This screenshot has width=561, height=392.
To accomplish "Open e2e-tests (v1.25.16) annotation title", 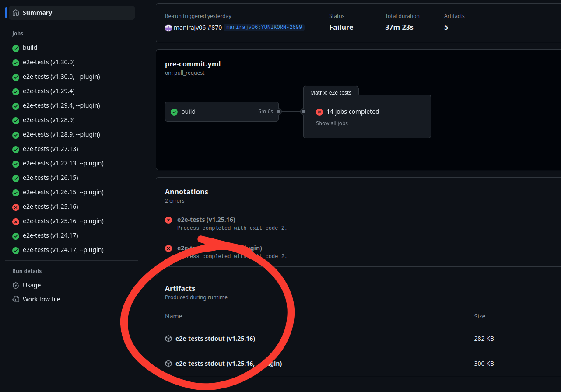I will [206, 220].
